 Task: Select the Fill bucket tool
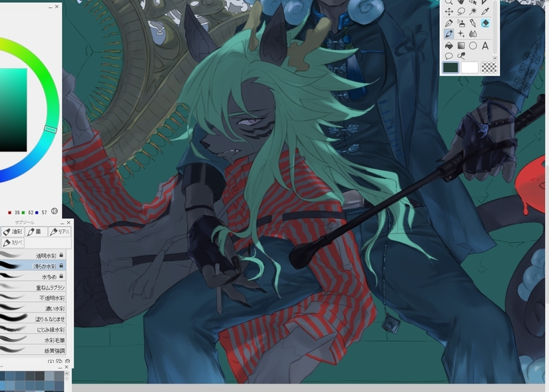449,46
